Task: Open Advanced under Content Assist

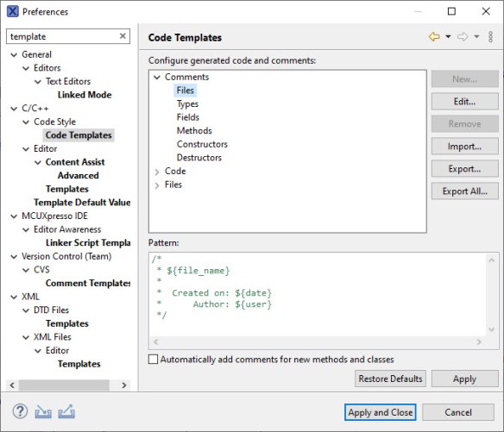Action: click(79, 175)
